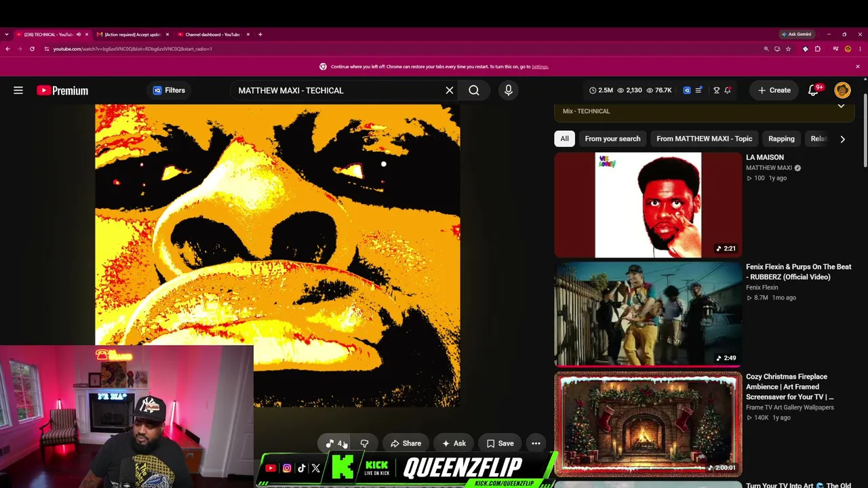Click the video player image
Screen dimensions: 868x488
click(277, 256)
